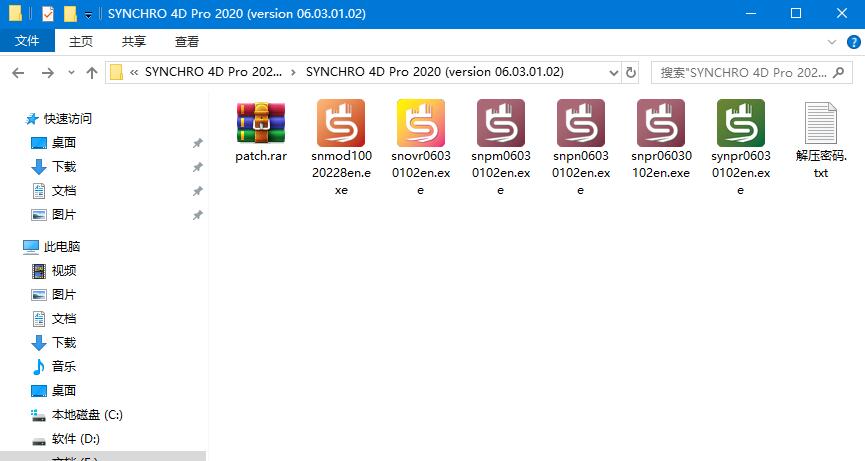This screenshot has height=461, width=865.
Task: Open 下载 under This PC
Action: tap(63, 342)
